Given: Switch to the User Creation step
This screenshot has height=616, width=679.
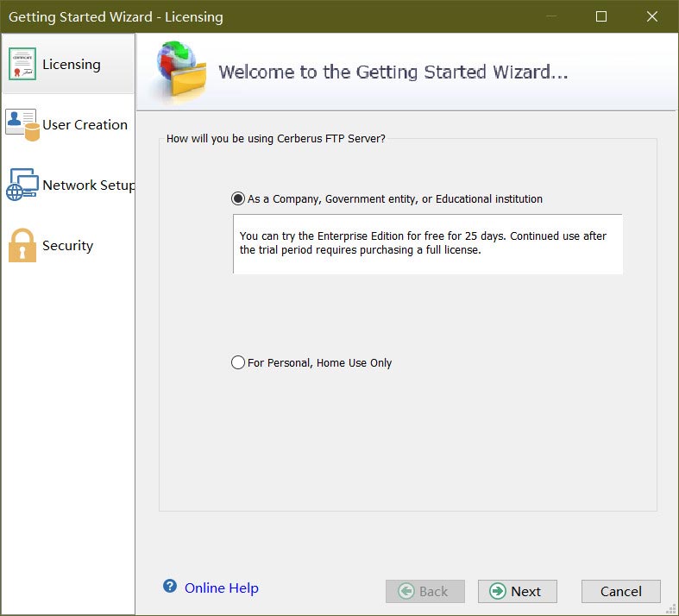Looking at the screenshot, I should (85, 125).
